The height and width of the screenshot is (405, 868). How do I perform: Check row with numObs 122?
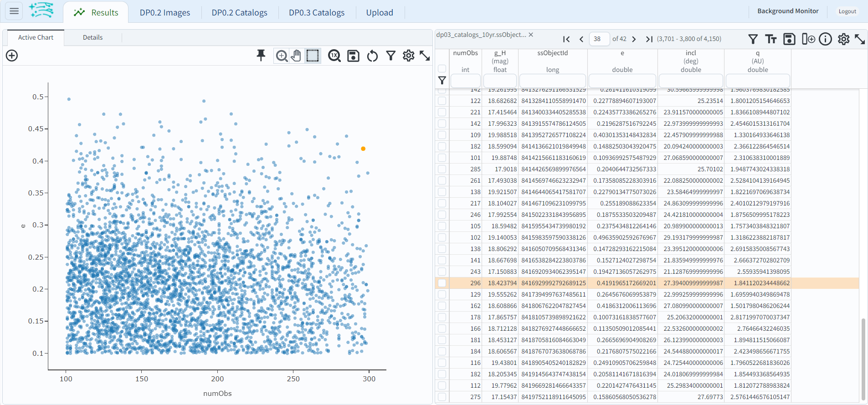pos(442,101)
